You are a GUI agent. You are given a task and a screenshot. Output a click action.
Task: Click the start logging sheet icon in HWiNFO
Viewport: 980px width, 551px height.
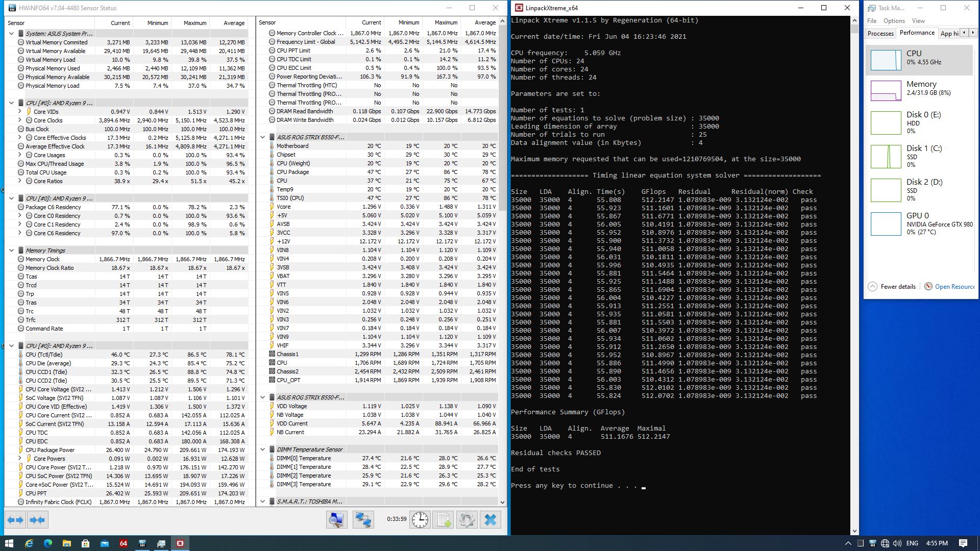[443, 520]
